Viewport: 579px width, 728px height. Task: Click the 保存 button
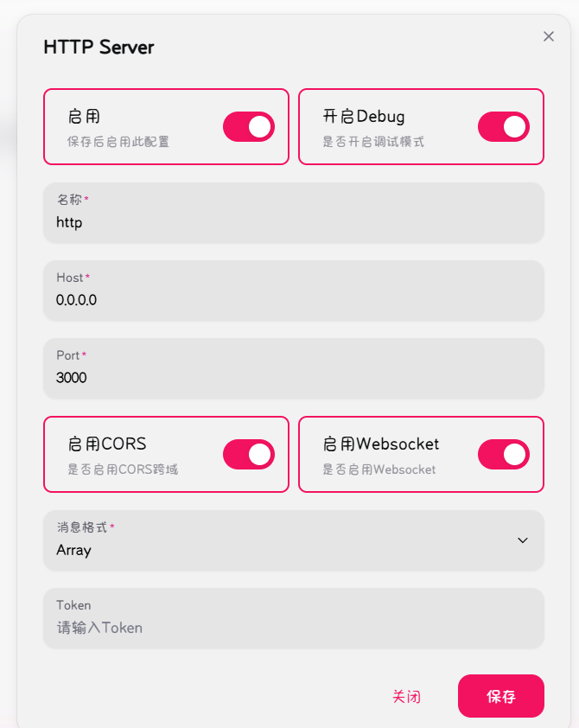[x=501, y=696]
